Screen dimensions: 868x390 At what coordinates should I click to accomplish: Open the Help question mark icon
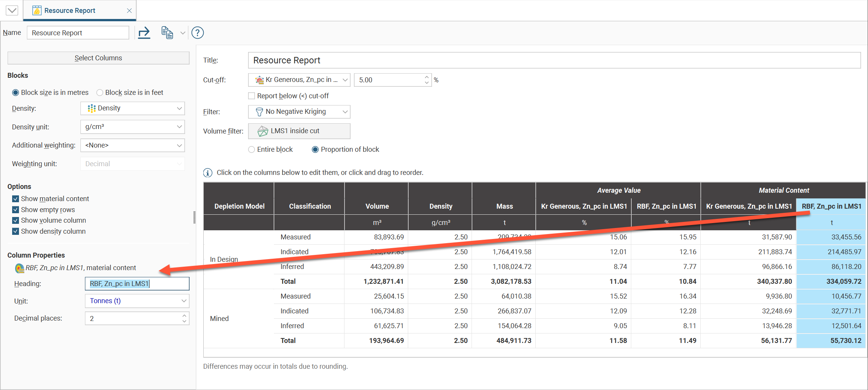(x=197, y=33)
